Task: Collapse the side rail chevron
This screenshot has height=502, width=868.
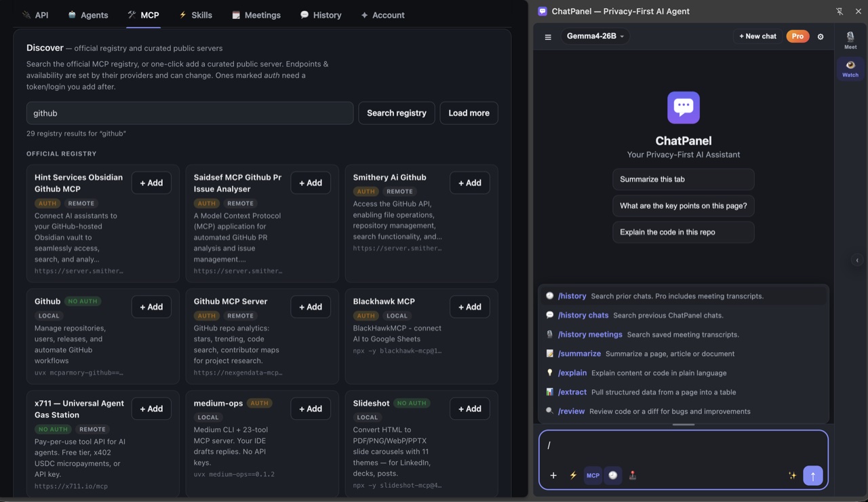Action: [x=857, y=260]
